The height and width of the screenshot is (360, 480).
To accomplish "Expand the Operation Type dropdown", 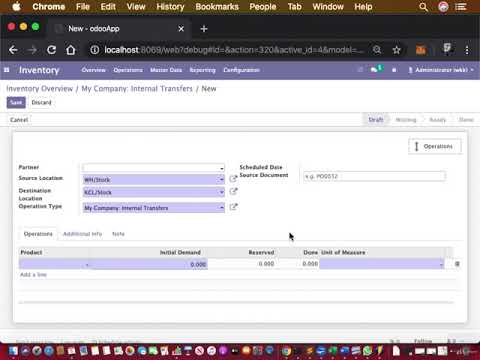I will point(222,208).
